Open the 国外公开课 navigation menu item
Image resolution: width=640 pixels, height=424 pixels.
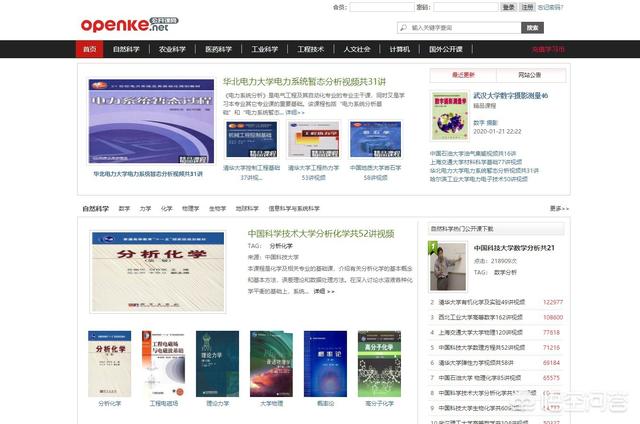click(446, 49)
